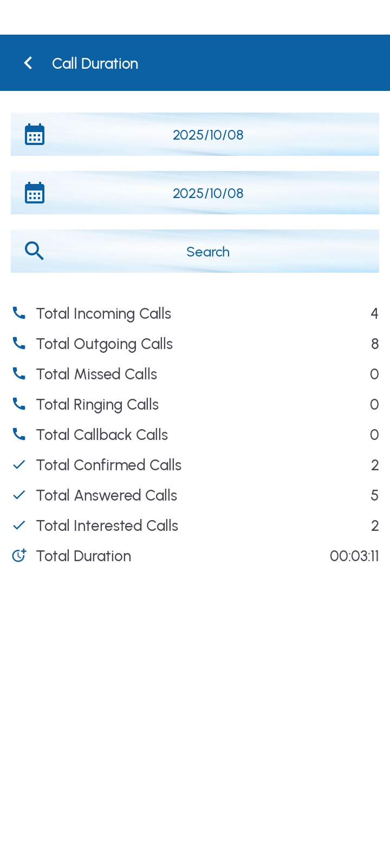
Task: Tap the clock icon beside Total Duration
Action: (19, 556)
